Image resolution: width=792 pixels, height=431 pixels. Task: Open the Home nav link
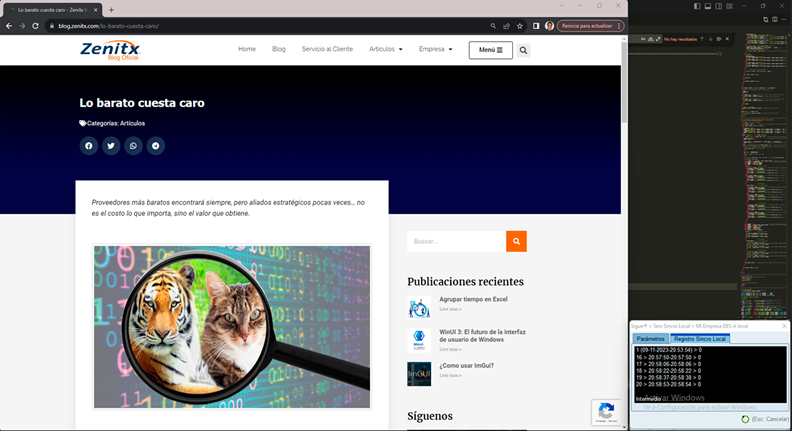click(x=246, y=49)
